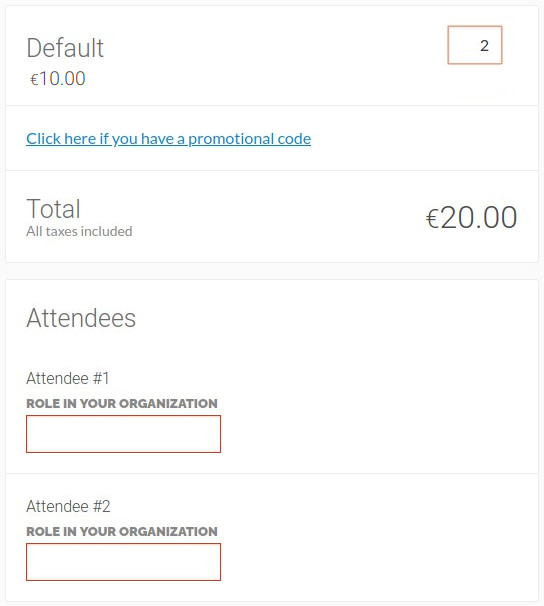Focus Attendee #1 role in organization field
The height and width of the screenshot is (606, 544).
123,434
